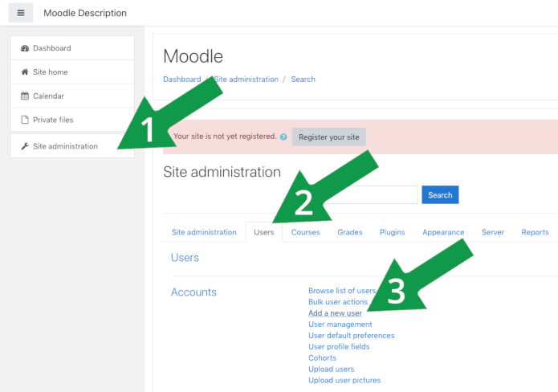558x392 pixels.
Task: Click the Site administration page heading
Action: click(222, 172)
